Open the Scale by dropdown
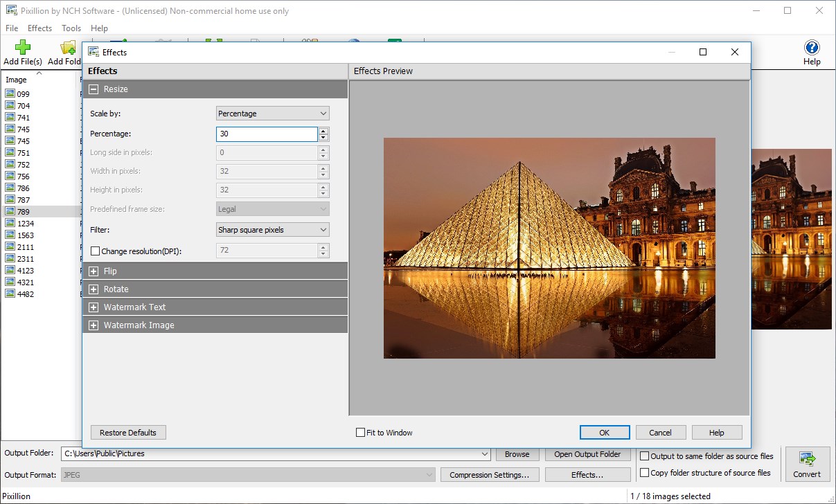Viewport: 836px width, 504px height. coord(272,113)
